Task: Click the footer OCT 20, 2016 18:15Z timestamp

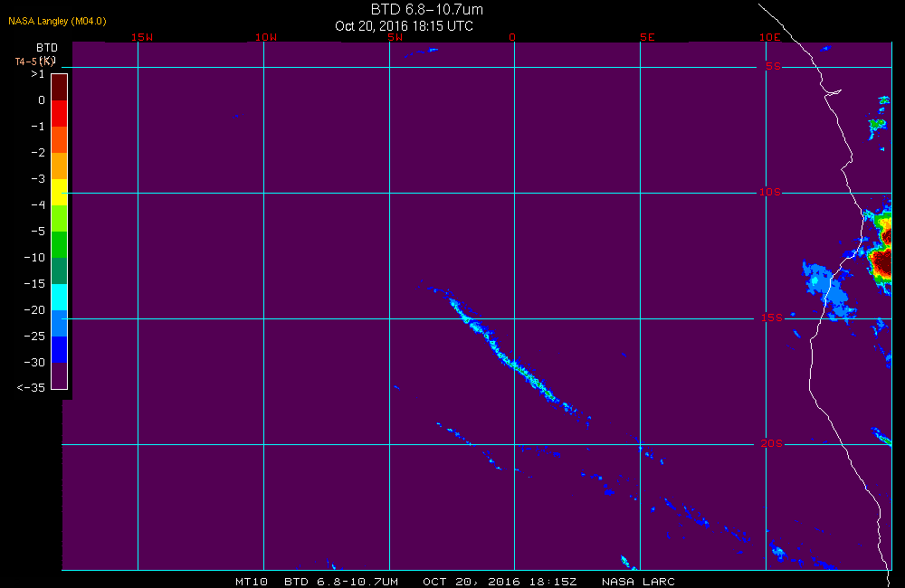Action: click(500, 582)
